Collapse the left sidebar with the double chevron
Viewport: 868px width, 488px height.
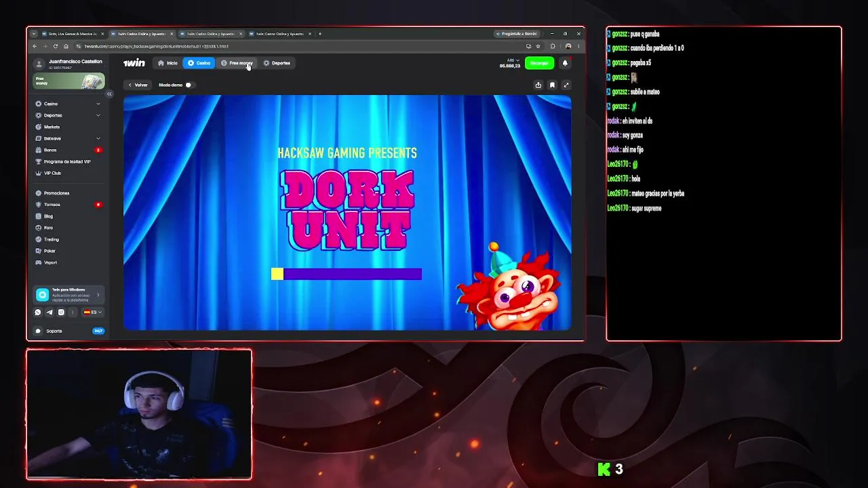[109, 94]
